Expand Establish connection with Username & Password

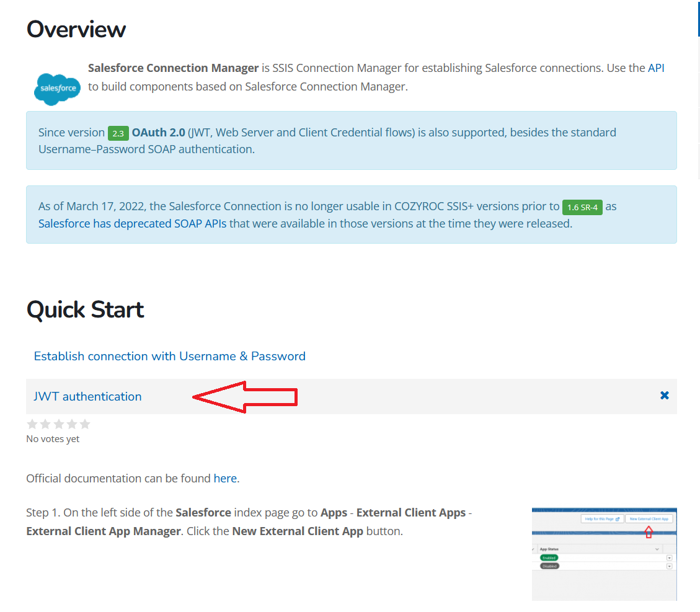169,357
